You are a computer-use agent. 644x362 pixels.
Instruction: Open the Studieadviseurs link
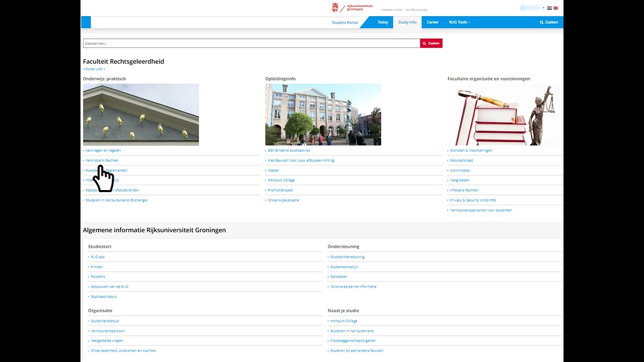[104, 297]
